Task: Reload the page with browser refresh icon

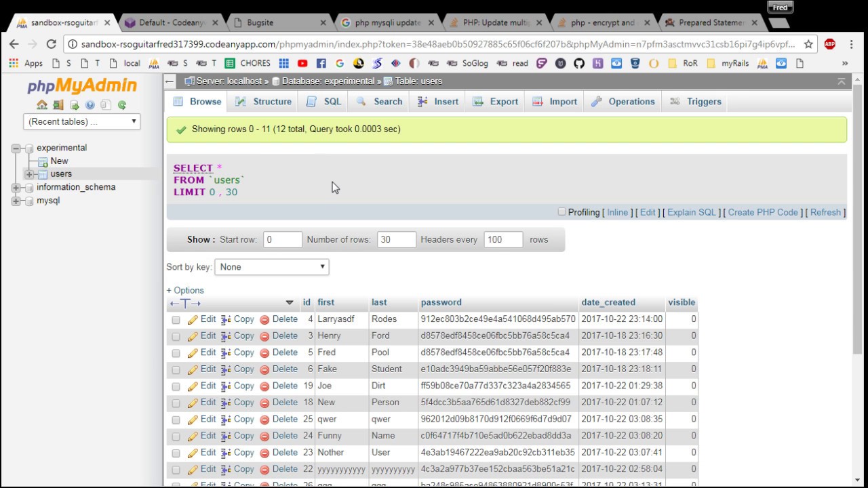Action: pos(51,44)
